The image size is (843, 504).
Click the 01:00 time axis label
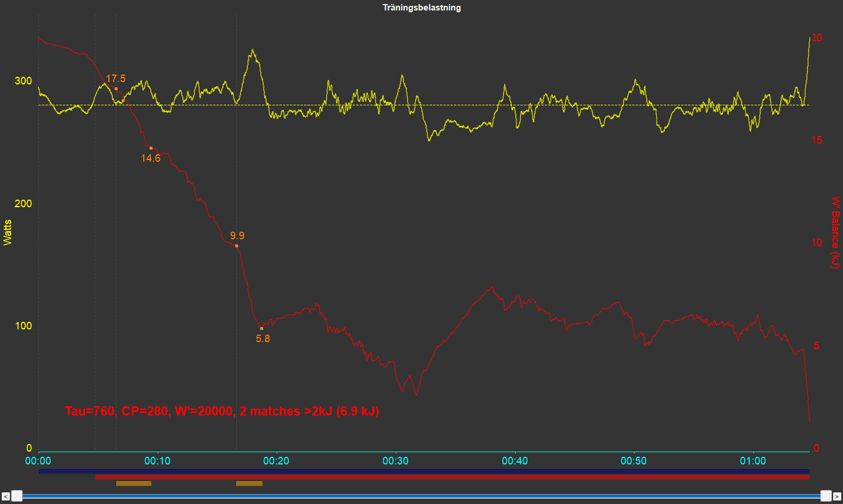tap(753, 461)
